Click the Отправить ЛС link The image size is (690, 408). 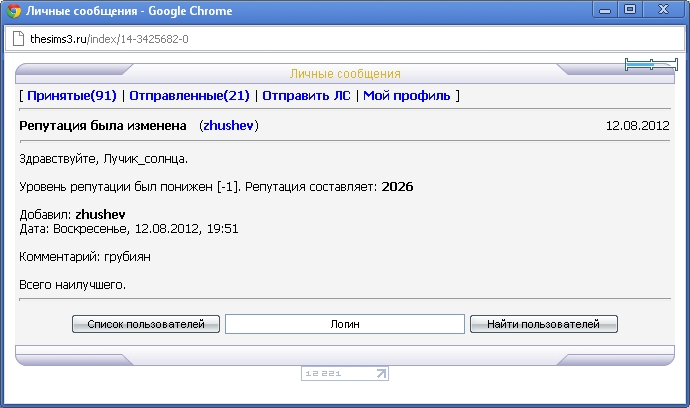(306, 96)
